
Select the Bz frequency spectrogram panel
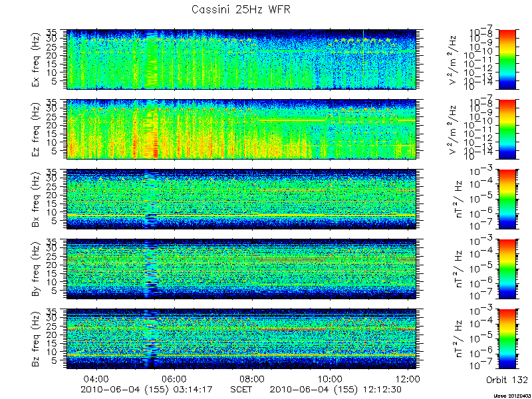coord(241,339)
